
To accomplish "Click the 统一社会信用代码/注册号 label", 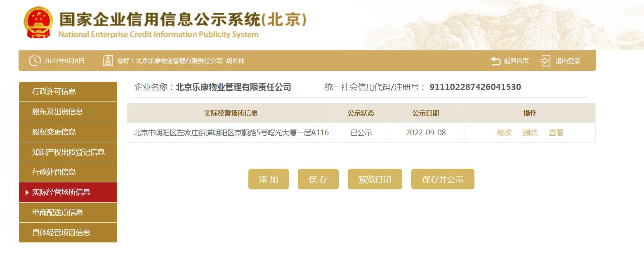I will [x=375, y=87].
